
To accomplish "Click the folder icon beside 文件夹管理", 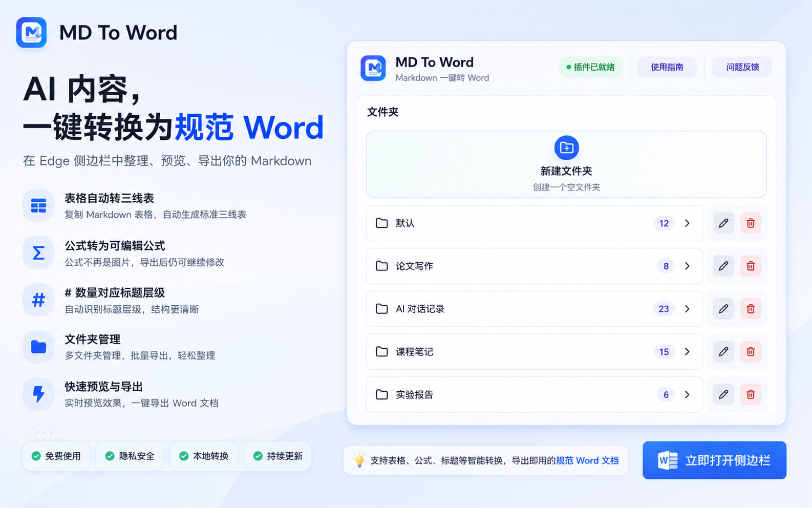I will 38,347.
